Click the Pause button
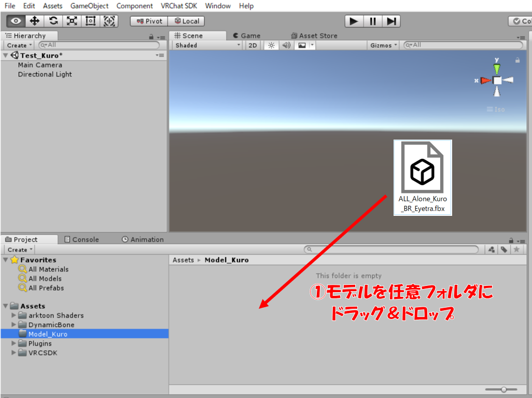Screen dimensions: 532x398 pyautogui.click(x=373, y=21)
